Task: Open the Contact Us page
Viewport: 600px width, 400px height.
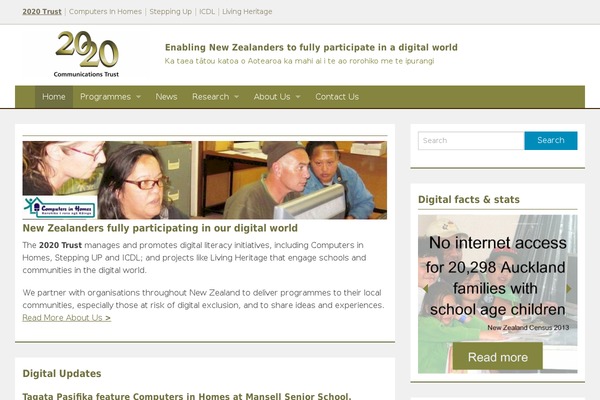Action: pos(337,97)
